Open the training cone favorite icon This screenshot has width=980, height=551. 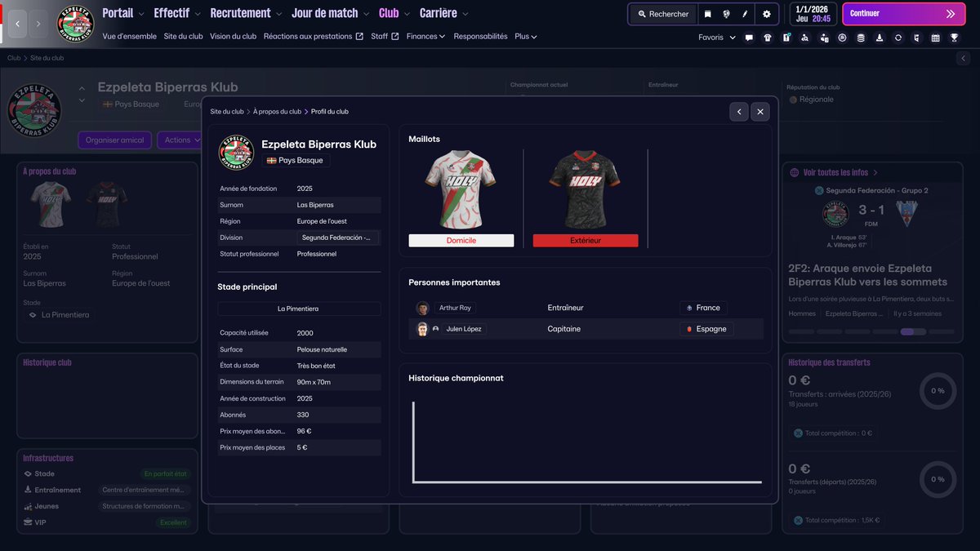pos(880,38)
